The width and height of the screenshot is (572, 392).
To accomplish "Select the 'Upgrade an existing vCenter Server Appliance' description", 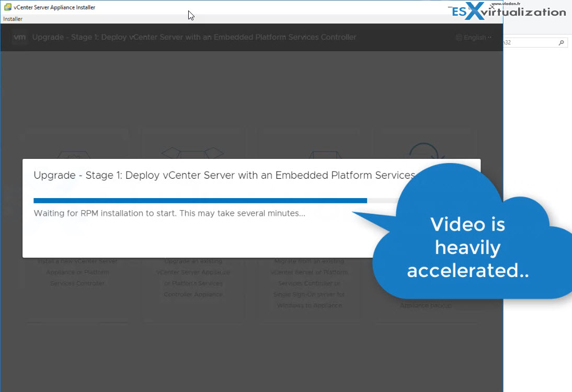I will point(193,278).
